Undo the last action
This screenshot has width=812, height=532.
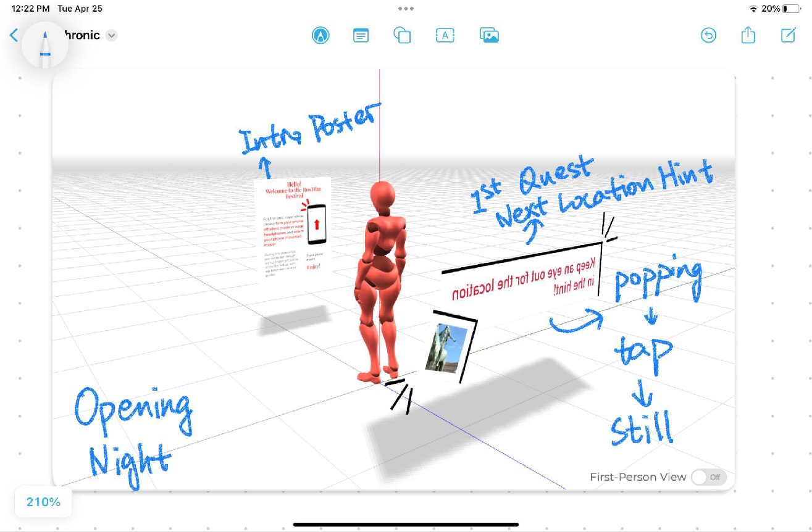(x=708, y=35)
